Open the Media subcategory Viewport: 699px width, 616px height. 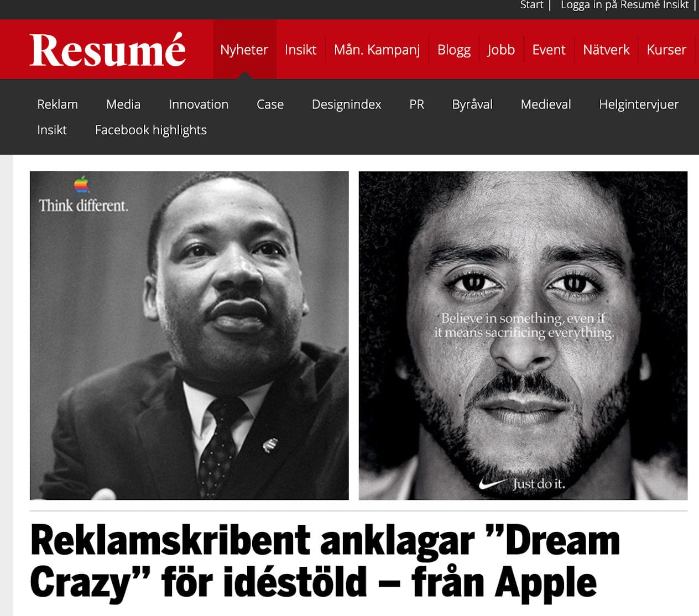point(123,105)
